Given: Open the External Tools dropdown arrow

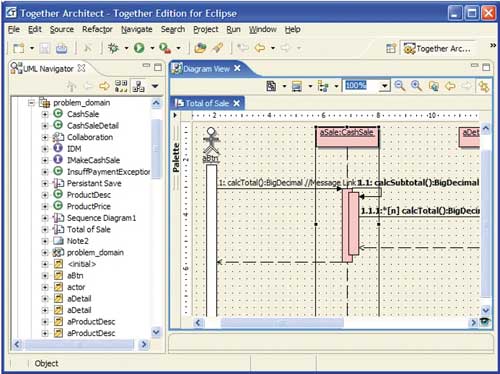Looking at the screenshot, I should (x=179, y=48).
